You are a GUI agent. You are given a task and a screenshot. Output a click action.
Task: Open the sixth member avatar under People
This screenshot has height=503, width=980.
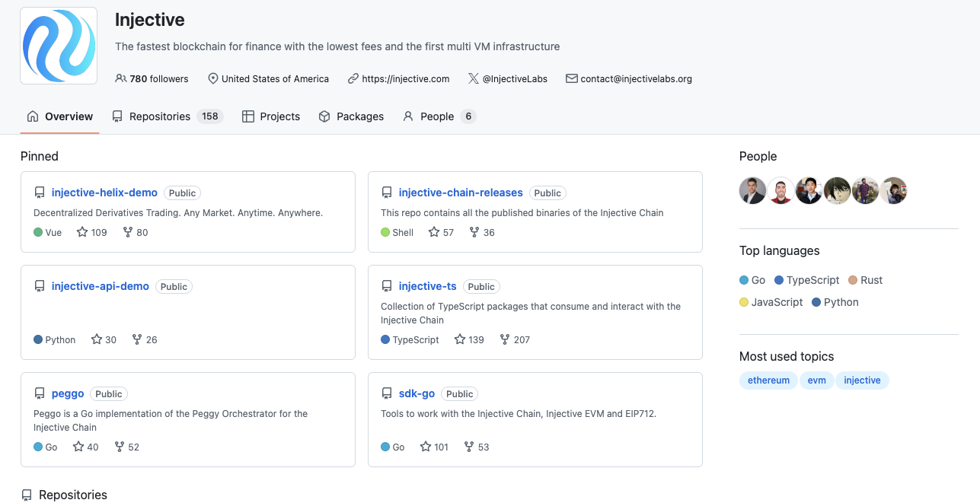tap(893, 191)
